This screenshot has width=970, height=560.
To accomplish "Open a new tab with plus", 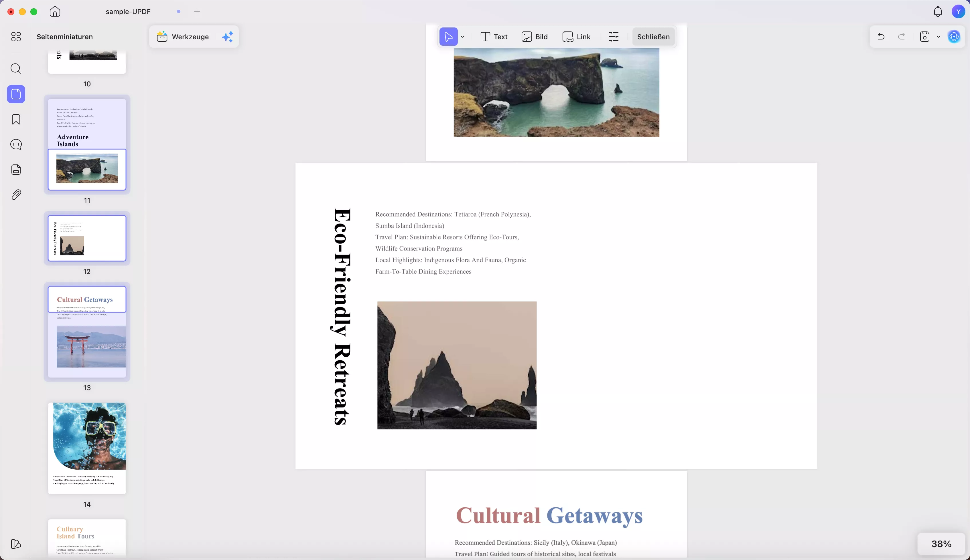I will pos(197,11).
